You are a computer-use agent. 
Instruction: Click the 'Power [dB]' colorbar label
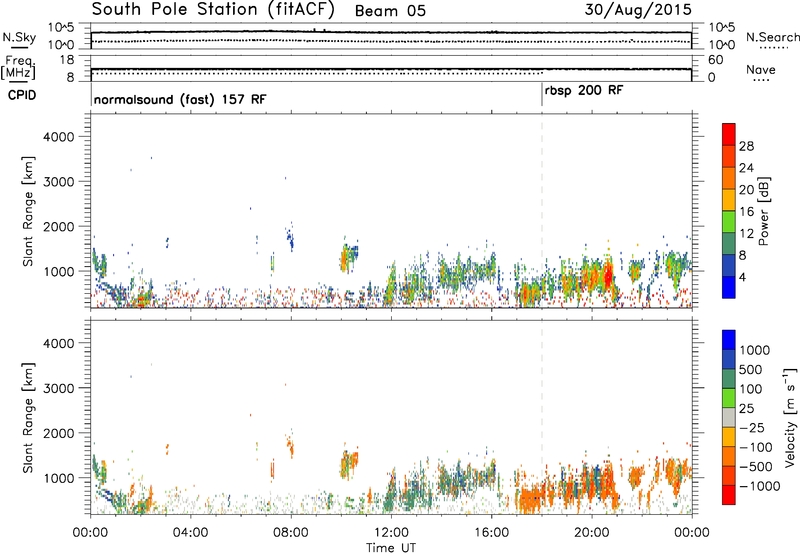pos(763,211)
